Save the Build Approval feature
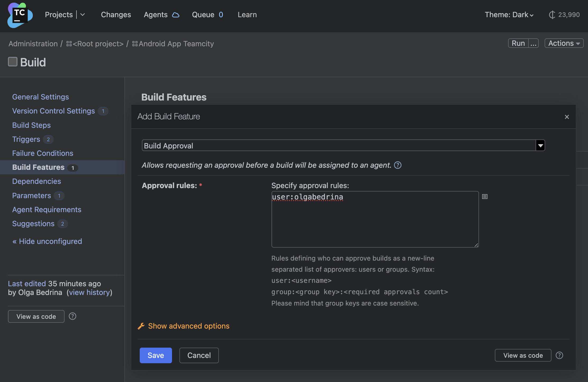Screen dimensions: 588x382 pos(156,355)
